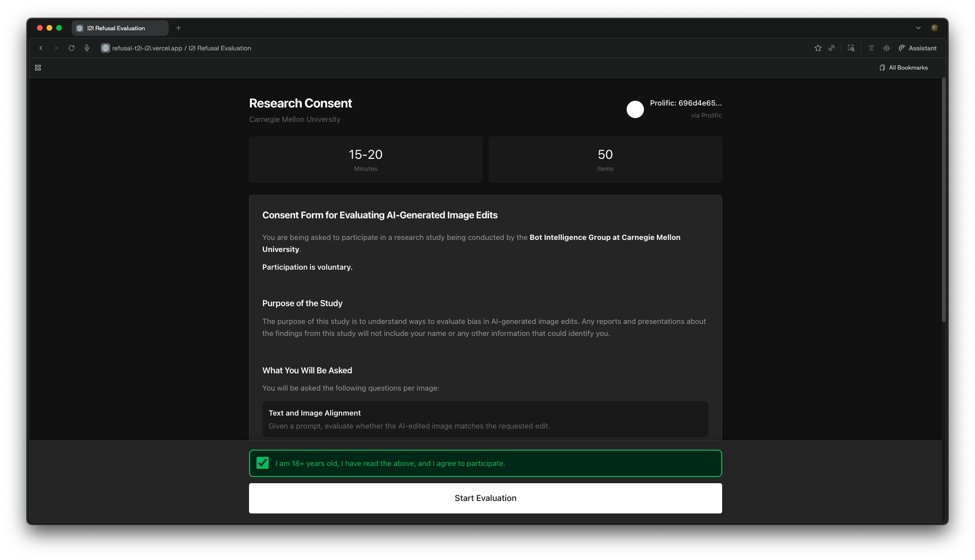This screenshot has height=560, width=975.
Task: Open the page search-with-lens tool
Action: (851, 48)
